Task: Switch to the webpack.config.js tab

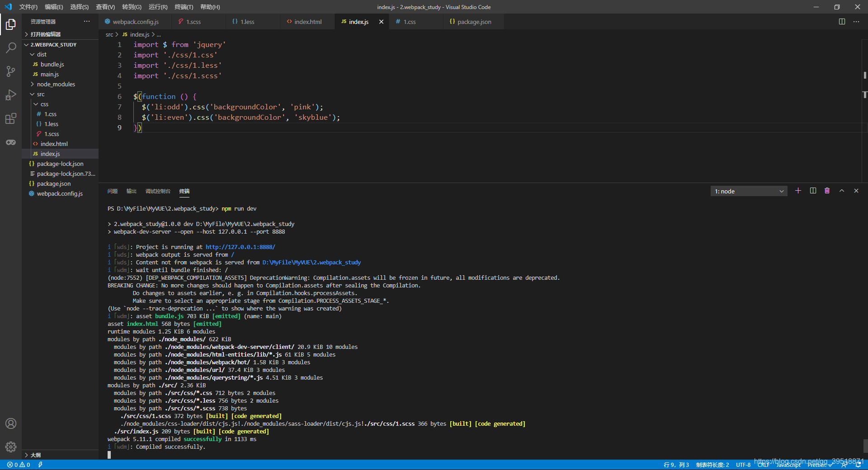Action: pos(135,22)
